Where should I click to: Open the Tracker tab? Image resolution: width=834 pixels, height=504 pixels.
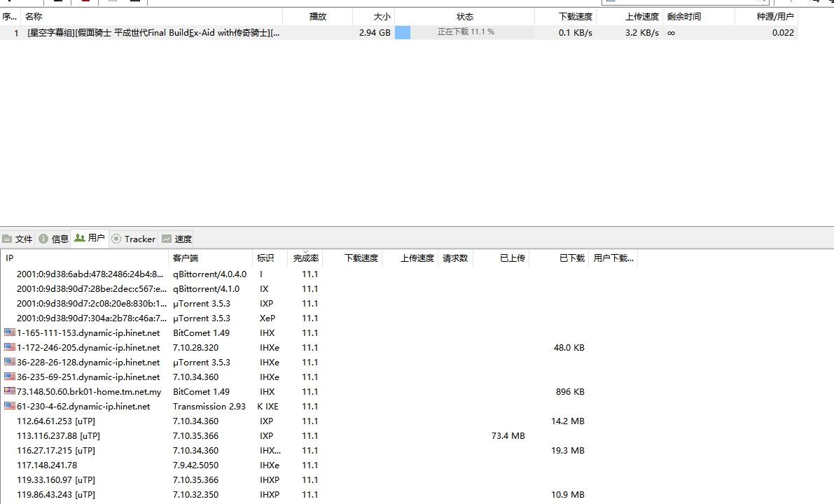(x=134, y=239)
